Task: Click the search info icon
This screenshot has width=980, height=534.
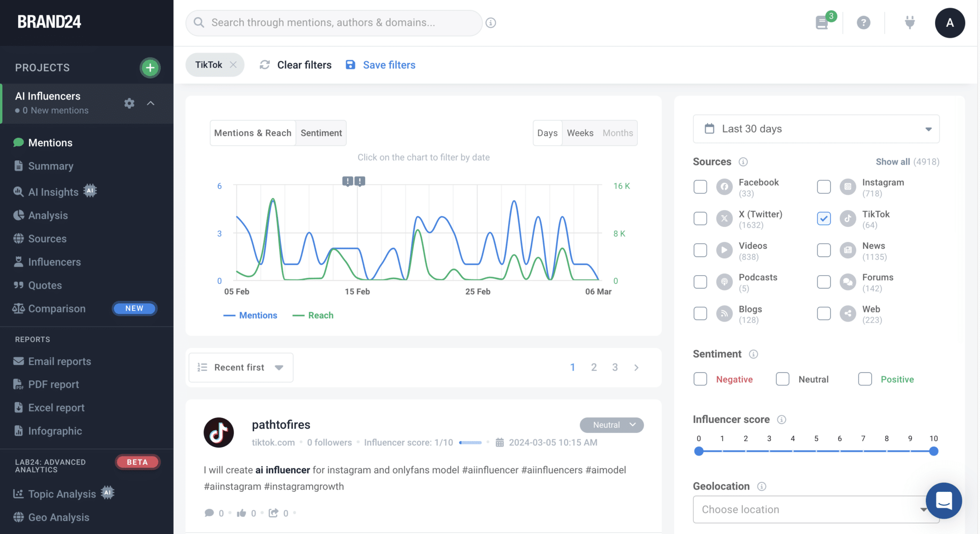Action: click(490, 22)
